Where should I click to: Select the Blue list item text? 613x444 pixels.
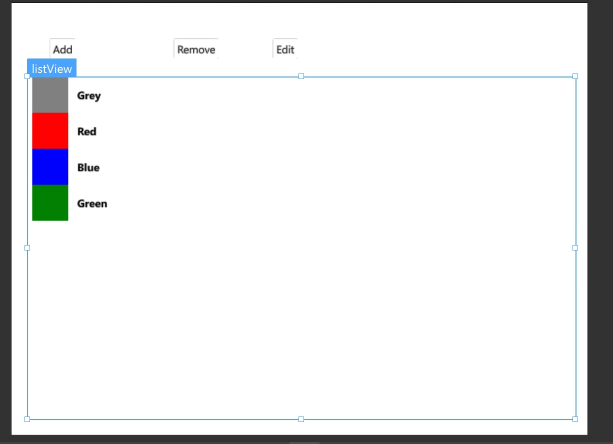coord(88,167)
